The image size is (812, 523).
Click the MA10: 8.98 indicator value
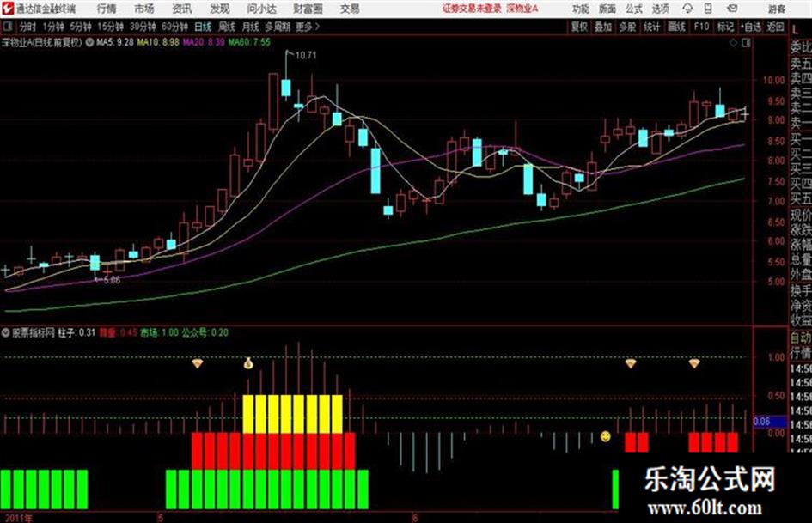pyautogui.click(x=158, y=42)
